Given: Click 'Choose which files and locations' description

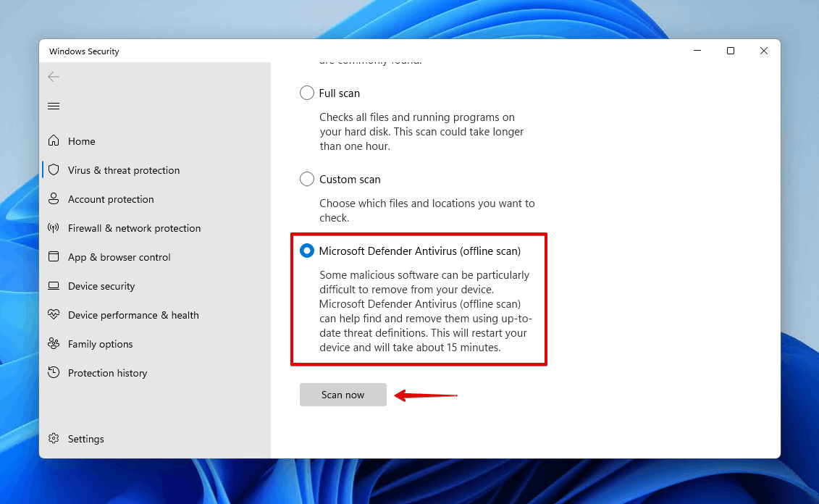Looking at the screenshot, I should (427, 211).
